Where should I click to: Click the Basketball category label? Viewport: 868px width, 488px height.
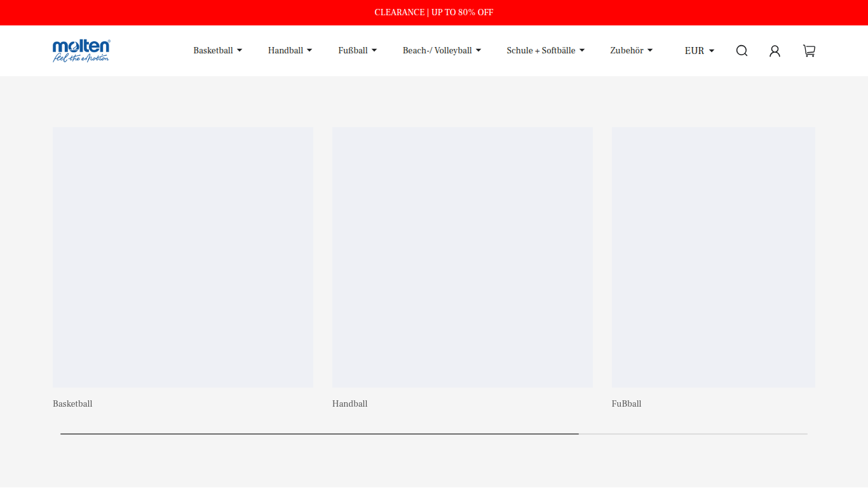72,404
